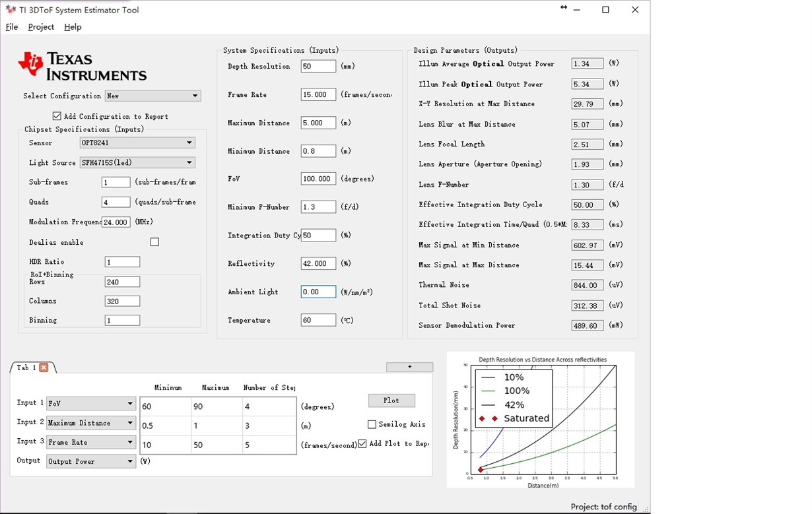Click Input 2 minimum cell 0.5
Screen dimensions: 812x514
coord(166,426)
